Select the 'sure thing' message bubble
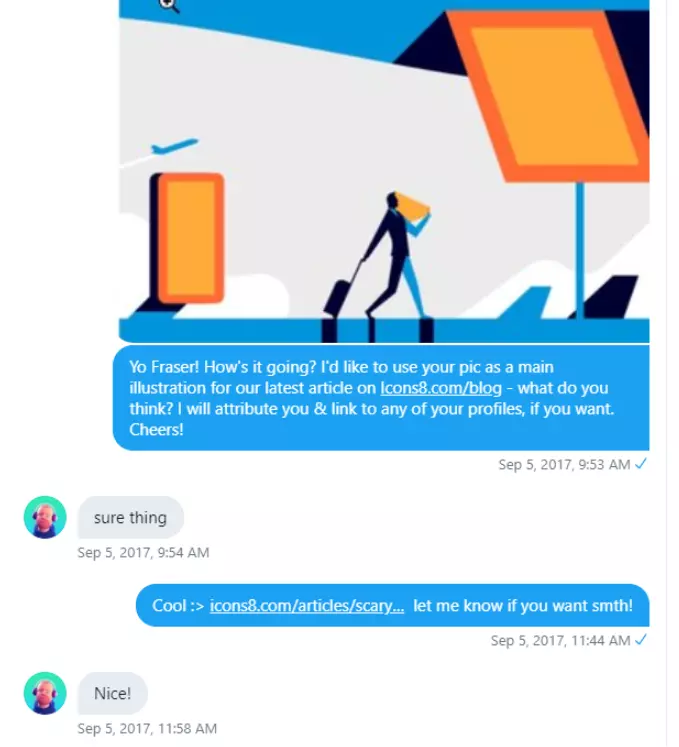The image size is (679, 747). point(131,517)
